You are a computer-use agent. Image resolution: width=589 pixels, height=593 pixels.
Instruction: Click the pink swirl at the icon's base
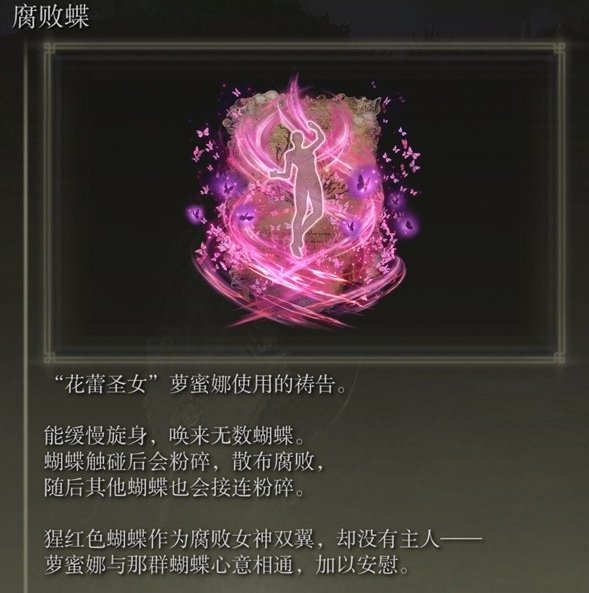coord(299,293)
